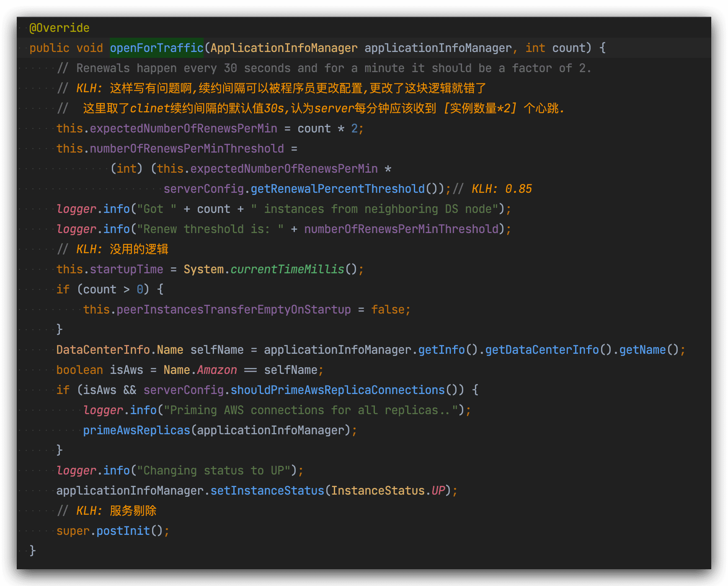Click super.postInit() call
728x586 pixels.
[110, 531]
